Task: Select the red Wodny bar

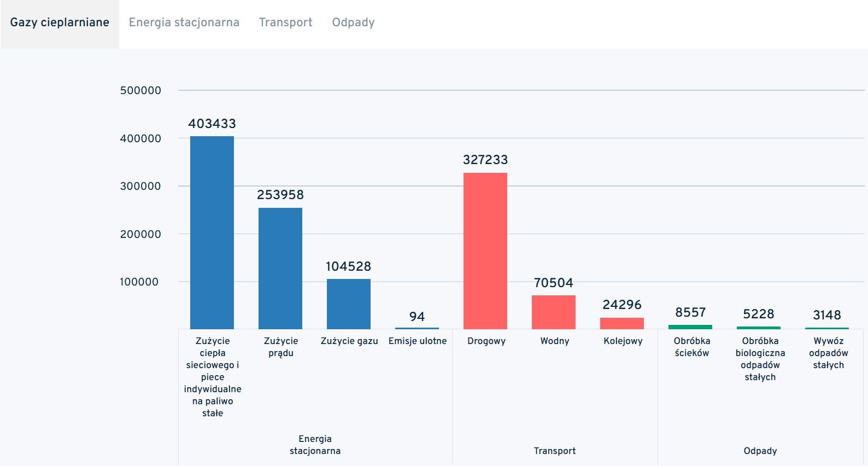Action: [x=554, y=312]
